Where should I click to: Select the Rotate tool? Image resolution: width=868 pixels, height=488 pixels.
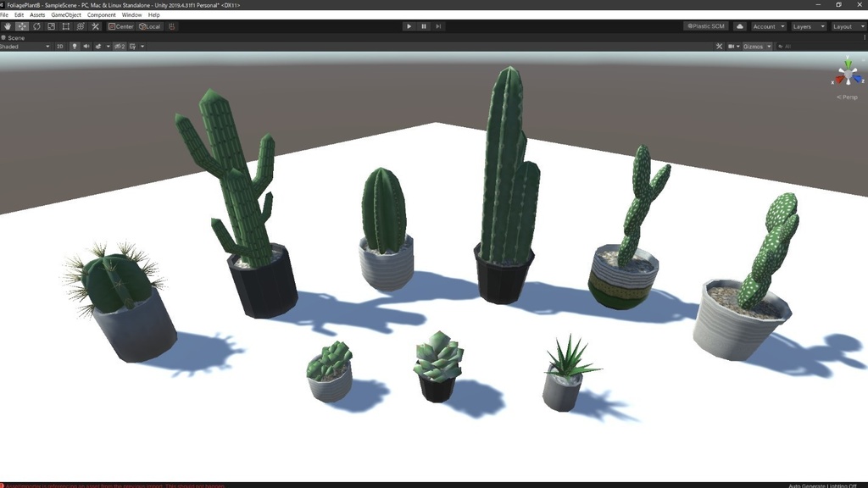coord(36,26)
